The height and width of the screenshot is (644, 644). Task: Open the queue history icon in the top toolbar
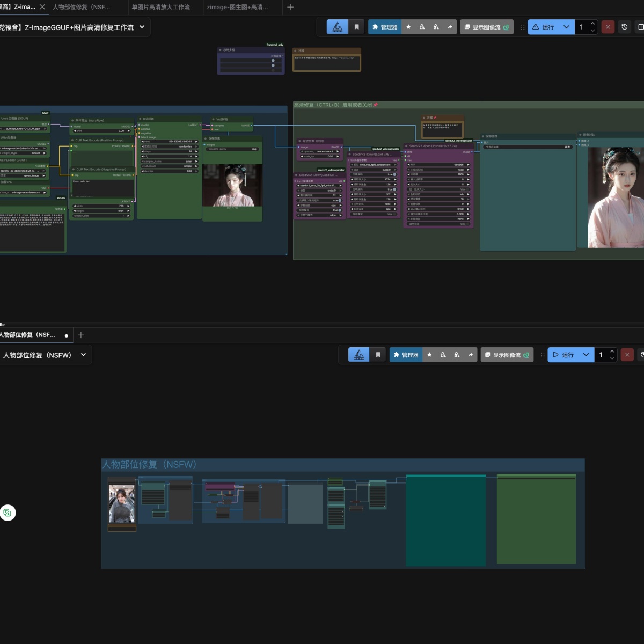(x=624, y=27)
